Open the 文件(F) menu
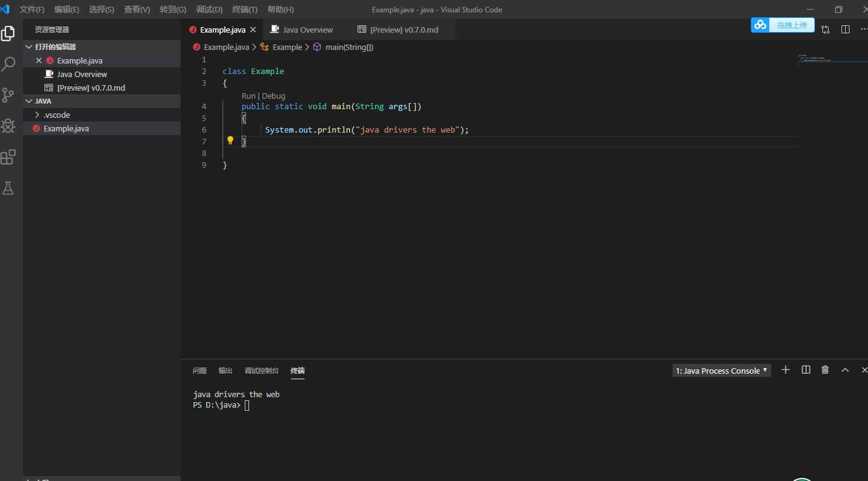Viewport: 868px width, 481px height. [x=32, y=10]
